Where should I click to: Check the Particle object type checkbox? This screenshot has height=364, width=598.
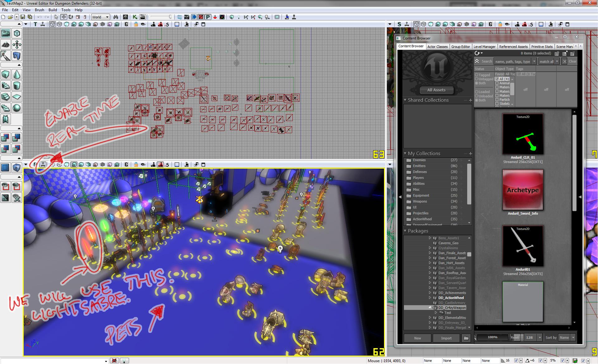pos(497,100)
